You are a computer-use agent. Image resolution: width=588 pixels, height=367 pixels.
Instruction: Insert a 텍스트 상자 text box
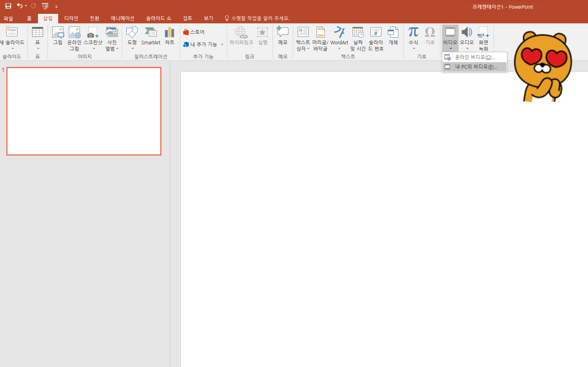[303, 38]
